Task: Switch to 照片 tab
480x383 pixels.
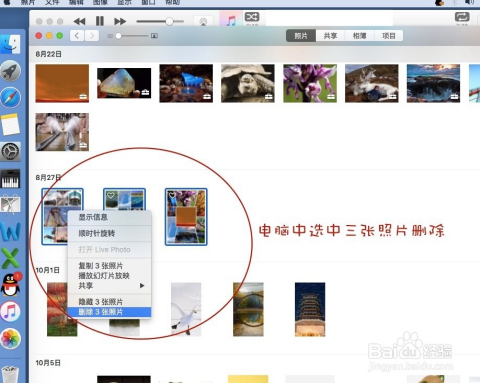Action: 301,36
